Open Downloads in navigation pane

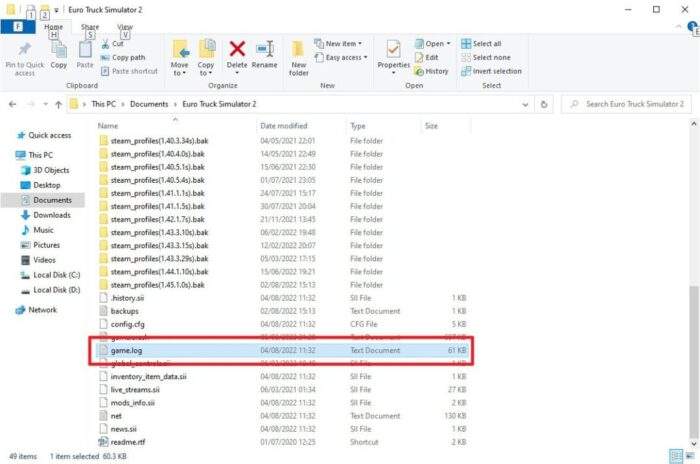coord(46,215)
